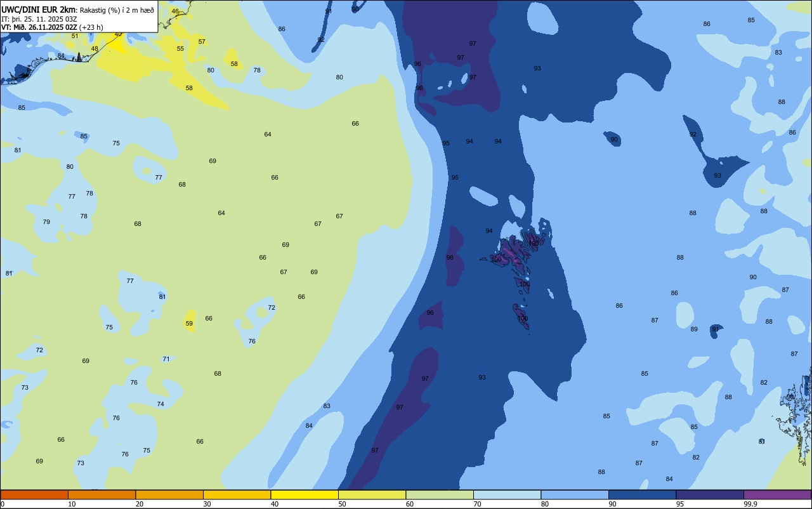Click the 90–95% dark blue legend swatch
812x509 pixels.
tap(642, 494)
